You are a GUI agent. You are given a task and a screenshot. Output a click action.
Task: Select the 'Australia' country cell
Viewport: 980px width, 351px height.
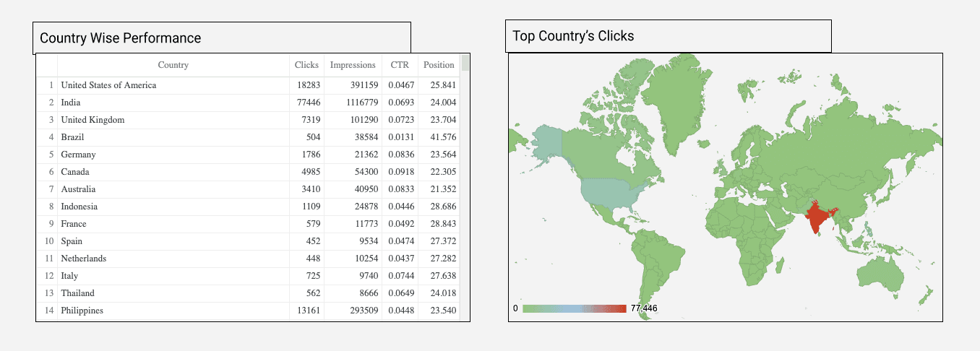point(173,189)
